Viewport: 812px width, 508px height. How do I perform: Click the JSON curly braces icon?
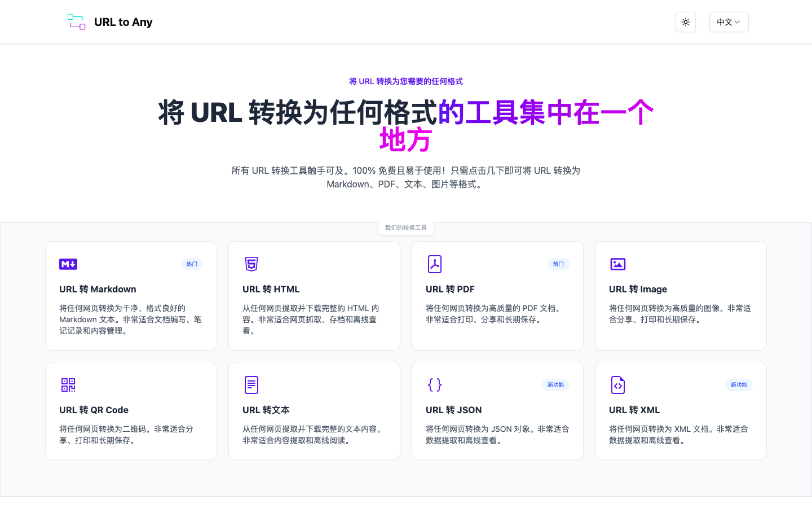435,385
